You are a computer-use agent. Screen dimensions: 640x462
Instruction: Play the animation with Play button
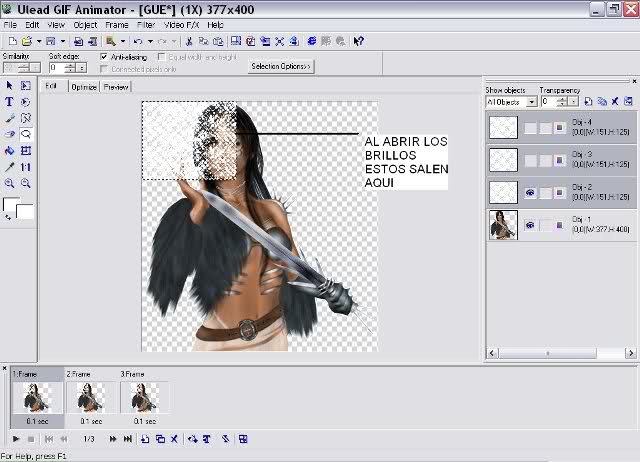(x=16, y=439)
